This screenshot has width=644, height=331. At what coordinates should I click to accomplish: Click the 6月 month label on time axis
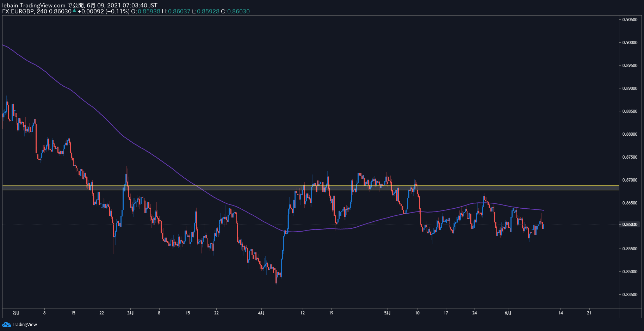pos(508,313)
